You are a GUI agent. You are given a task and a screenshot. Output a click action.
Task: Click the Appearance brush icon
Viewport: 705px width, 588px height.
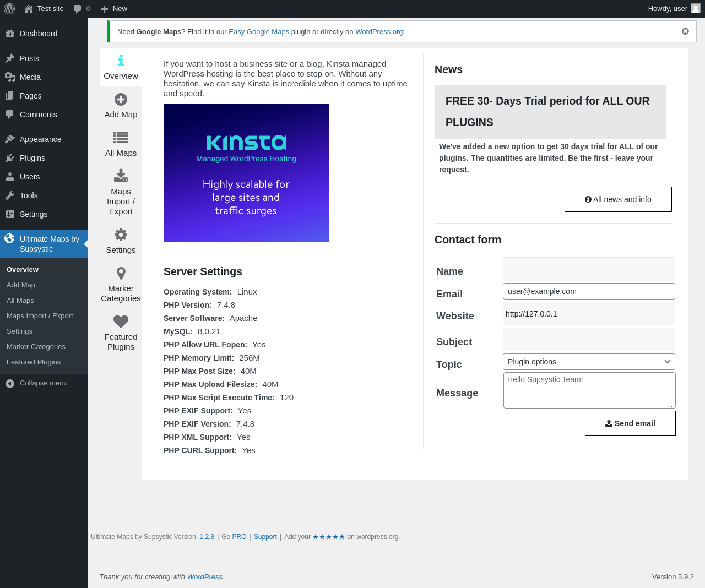pos(10,139)
